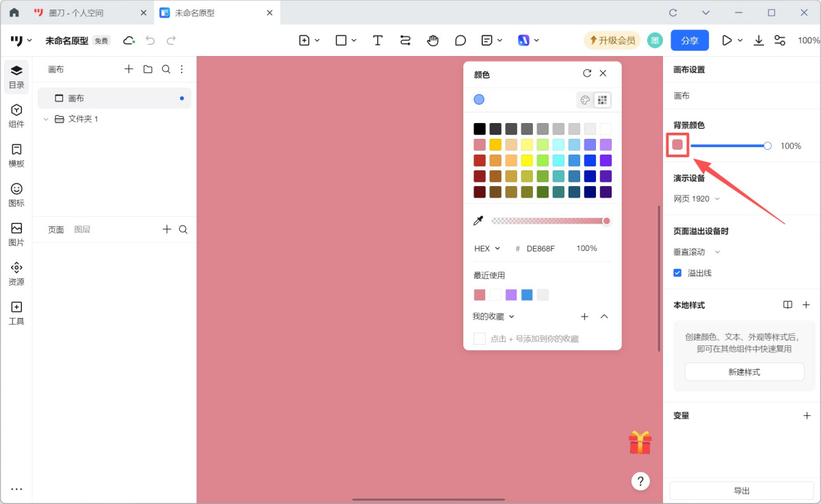Select the Hand pan tool
The width and height of the screenshot is (821, 504).
pos(432,40)
